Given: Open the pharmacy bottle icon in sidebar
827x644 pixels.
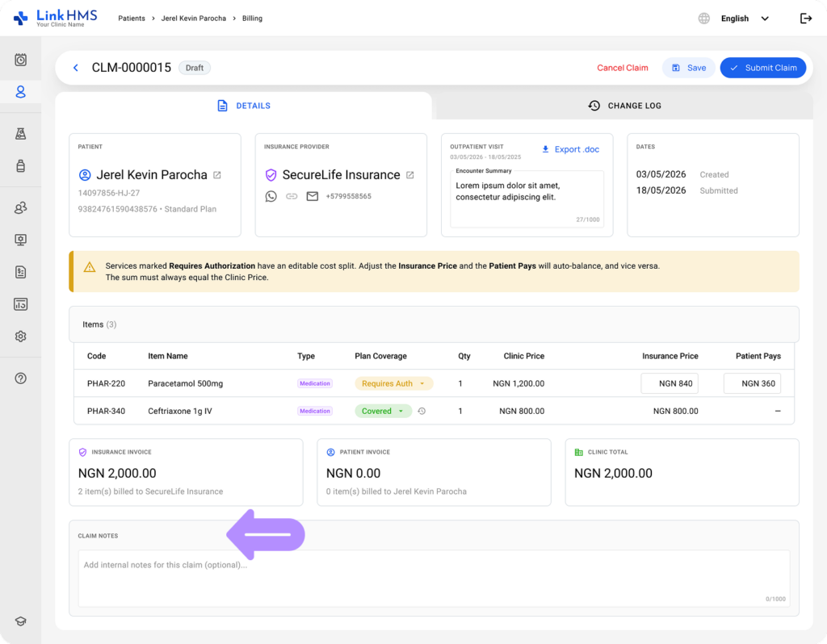Looking at the screenshot, I should (20, 166).
